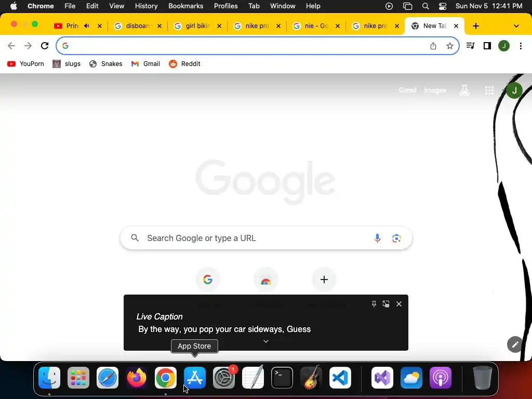Open the Web Store shortcut tile

pos(265,280)
